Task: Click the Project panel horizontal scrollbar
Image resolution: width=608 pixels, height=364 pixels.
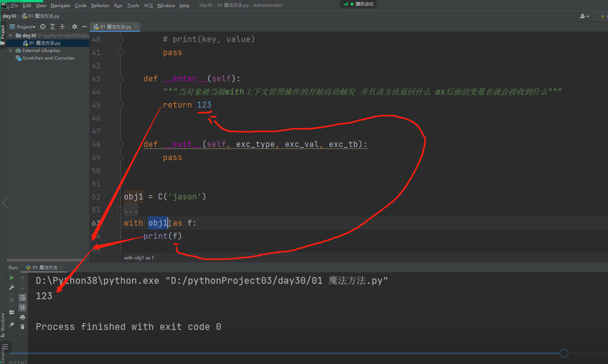Action: [45, 260]
